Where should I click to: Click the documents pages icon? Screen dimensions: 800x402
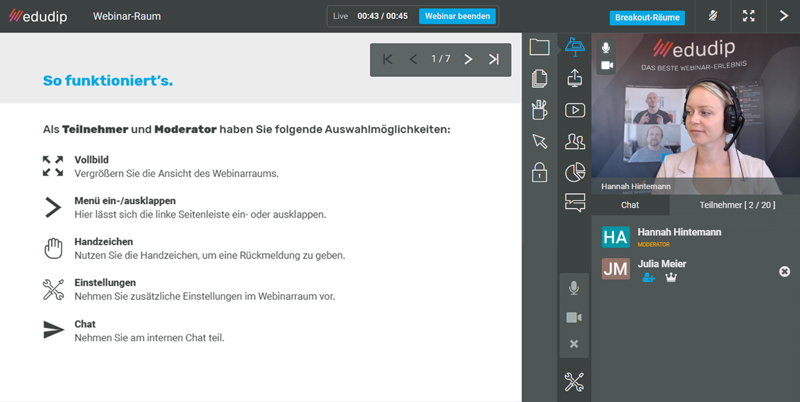[540, 78]
